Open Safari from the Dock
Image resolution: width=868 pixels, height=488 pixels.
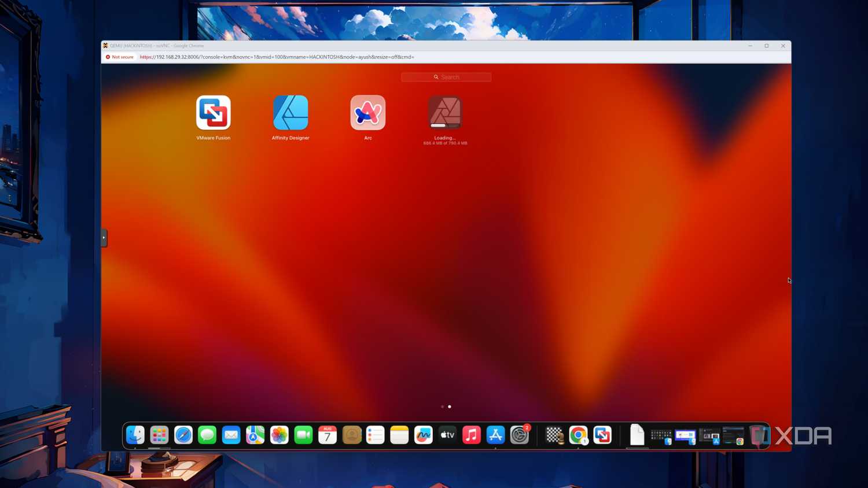pos(183,435)
